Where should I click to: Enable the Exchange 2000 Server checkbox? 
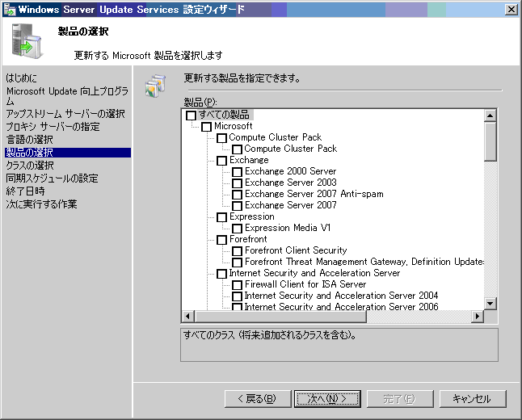[x=237, y=172]
